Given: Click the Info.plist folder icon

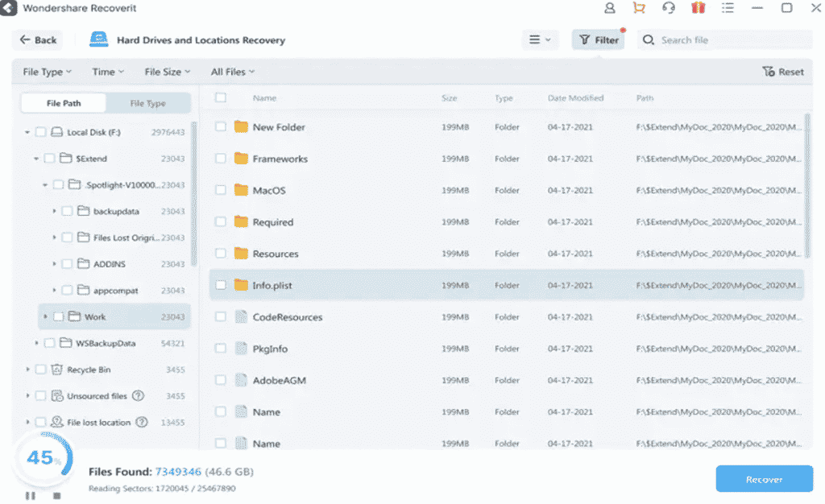Looking at the screenshot, I should pos(241,285).
